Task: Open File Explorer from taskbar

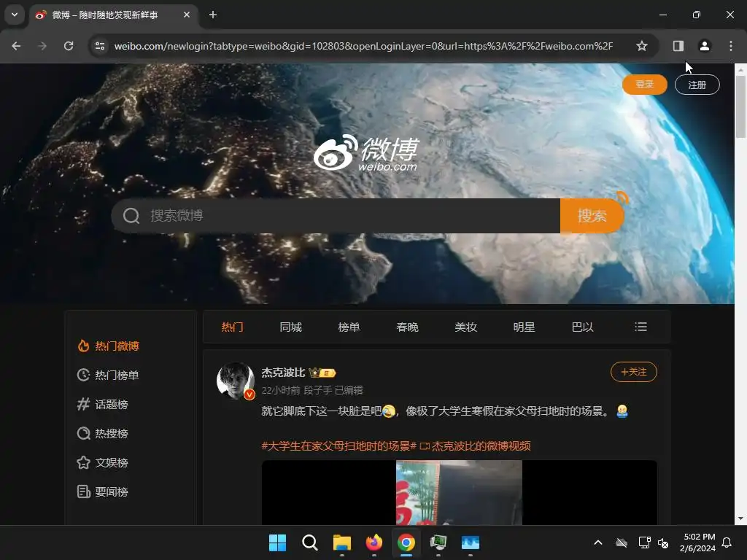Action: tap(342, 542)
